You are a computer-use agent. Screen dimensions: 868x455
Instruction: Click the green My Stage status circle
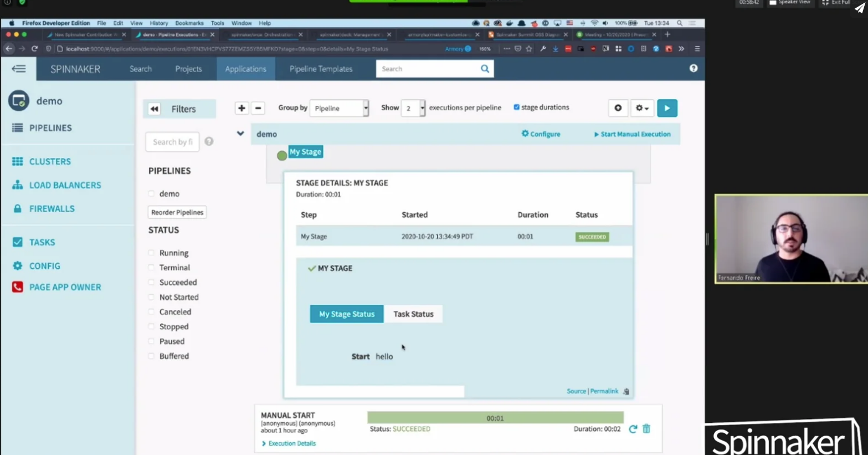[x=282, y=156]
